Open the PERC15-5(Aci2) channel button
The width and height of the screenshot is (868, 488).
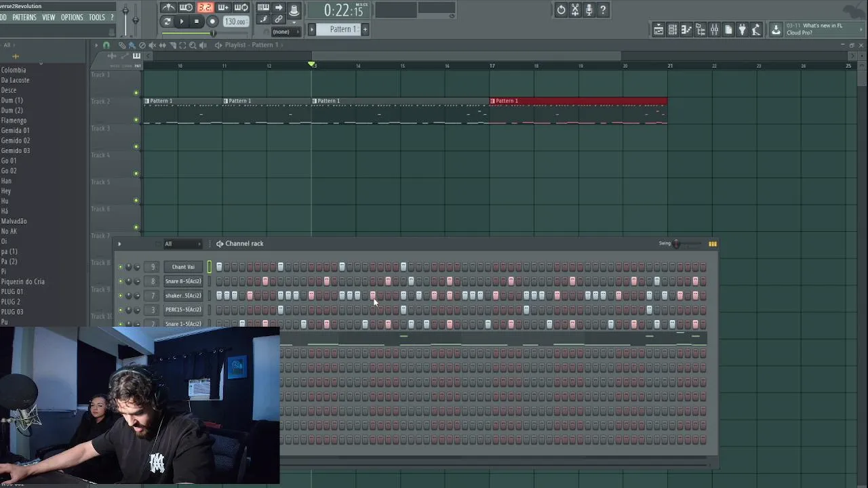pyautogui.click(x=183, y=310)
